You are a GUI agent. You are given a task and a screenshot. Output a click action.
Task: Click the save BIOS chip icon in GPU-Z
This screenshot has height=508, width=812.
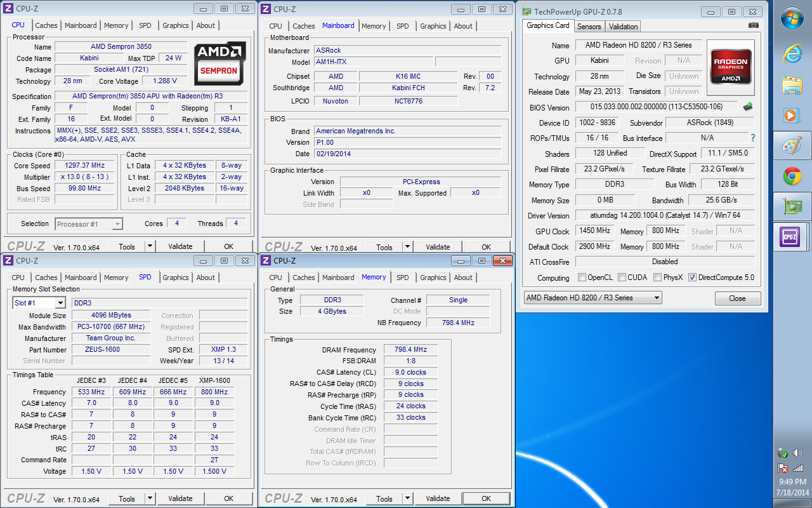(x=749, y=107)
